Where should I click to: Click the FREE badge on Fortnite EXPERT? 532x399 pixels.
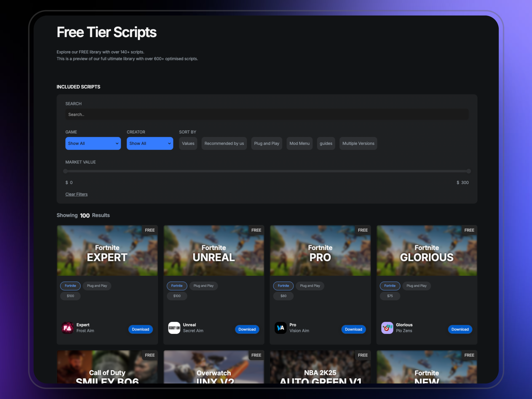click(150, 230)
